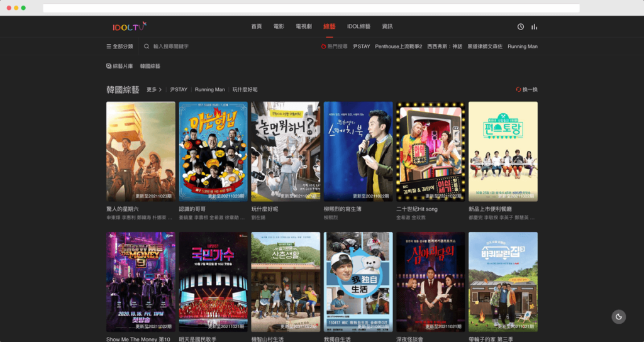Viewport: 644px width, 342px height.
Task: Open watch history clock icon
Action: click(x=520, y=26)
